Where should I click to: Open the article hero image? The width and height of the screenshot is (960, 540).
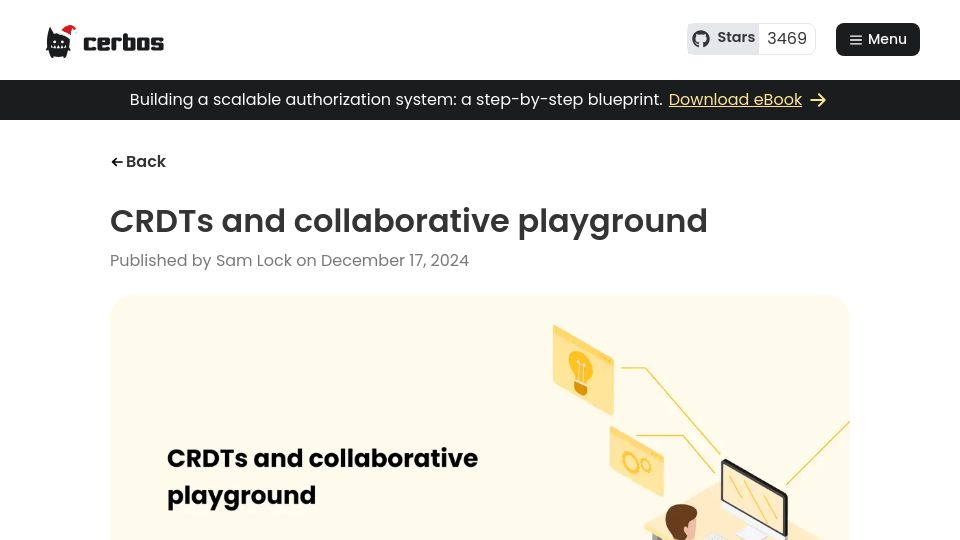tap(480, 418)
